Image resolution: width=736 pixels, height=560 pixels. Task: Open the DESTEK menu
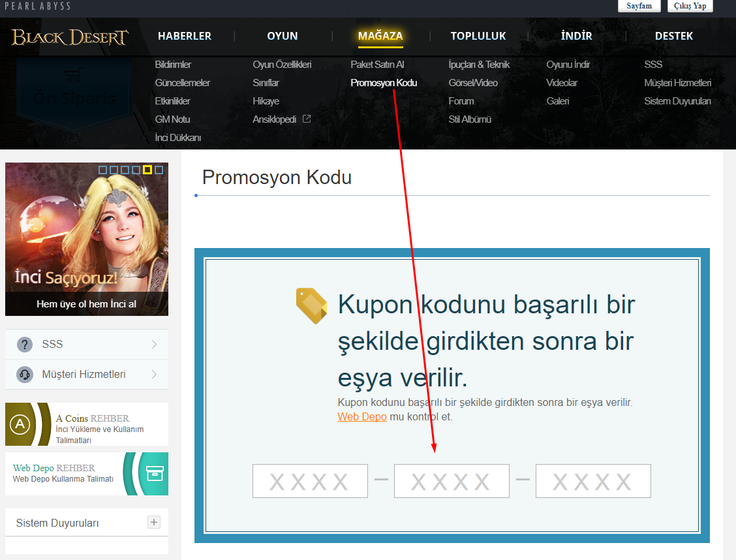(x=673, y=36)
